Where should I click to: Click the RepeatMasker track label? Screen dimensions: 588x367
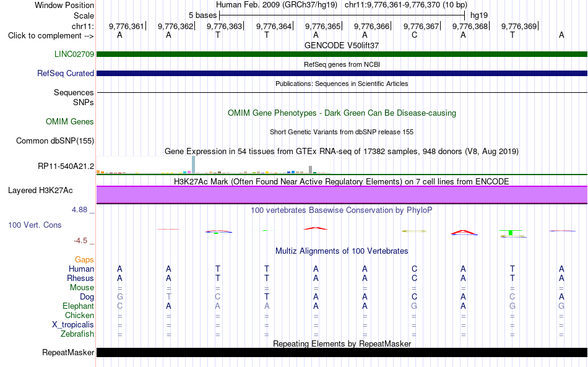click(x=68, y=352)
